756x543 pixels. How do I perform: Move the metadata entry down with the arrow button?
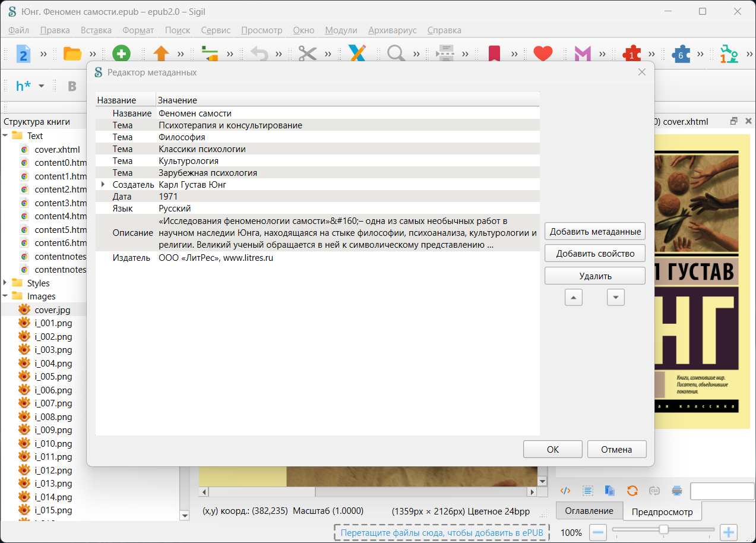pos(616,297)
